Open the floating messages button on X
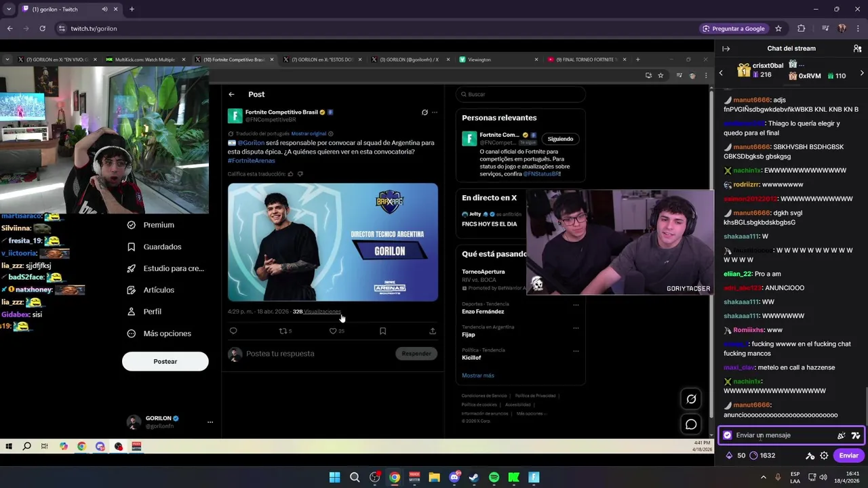 coord(691,424)
